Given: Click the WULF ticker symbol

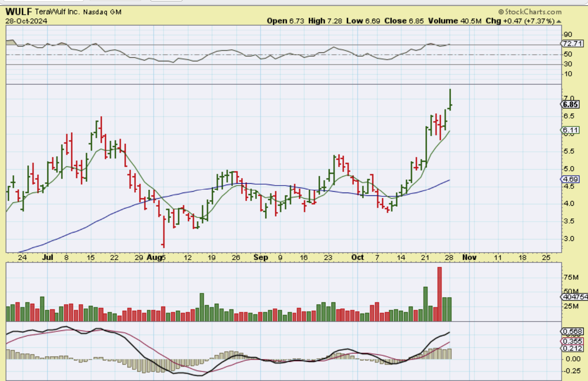Looking at the screenshot, I should click(x=19, y=12).
